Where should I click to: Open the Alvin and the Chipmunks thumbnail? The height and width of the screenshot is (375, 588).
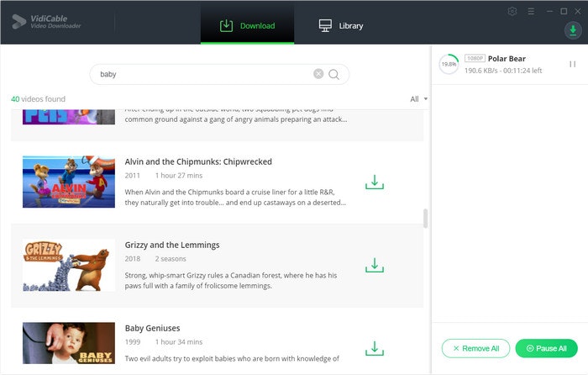69,182
